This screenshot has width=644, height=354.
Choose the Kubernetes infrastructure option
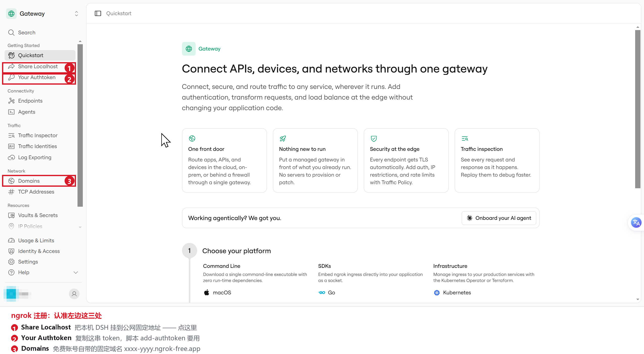point(452,293)
